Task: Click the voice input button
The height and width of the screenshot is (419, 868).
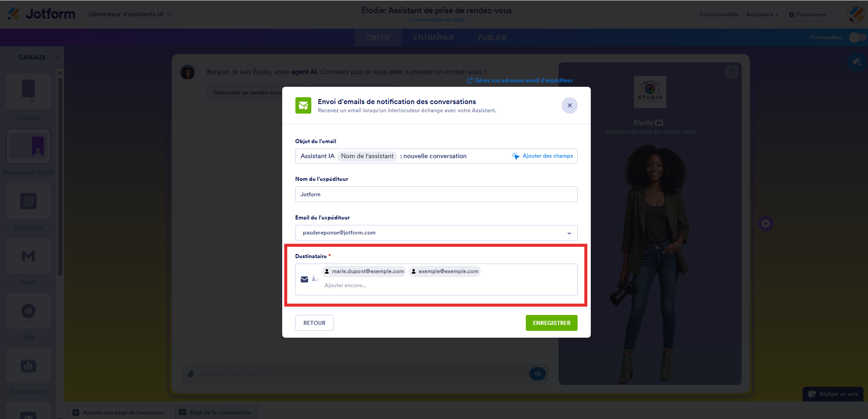Action: coord(538,374)
